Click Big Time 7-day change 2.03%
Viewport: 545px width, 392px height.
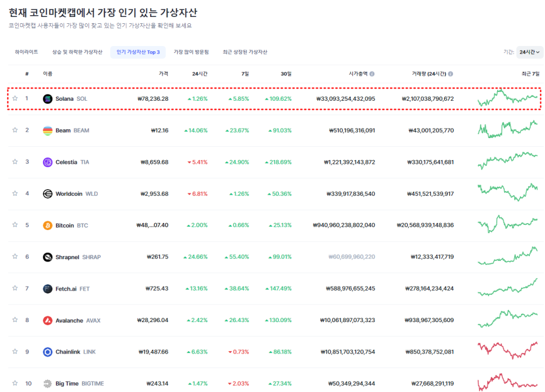(x=239, y=384)
